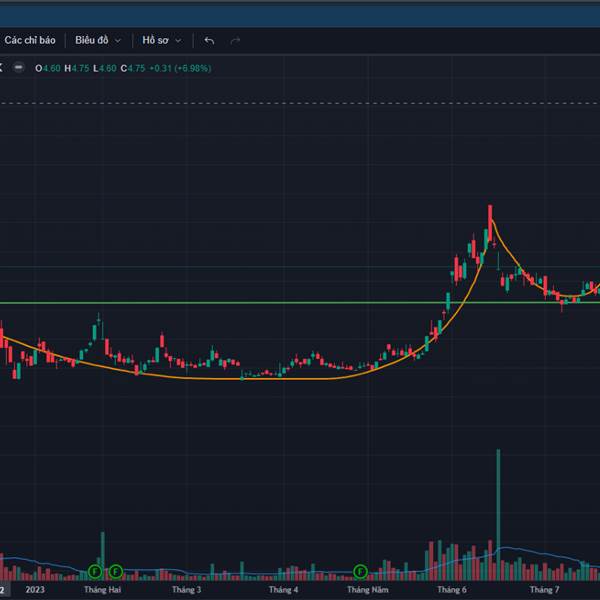Screen dimensions: 600x600
Task: Click the Tháng 3 time axis label
Action: click(x=186, y=590)
